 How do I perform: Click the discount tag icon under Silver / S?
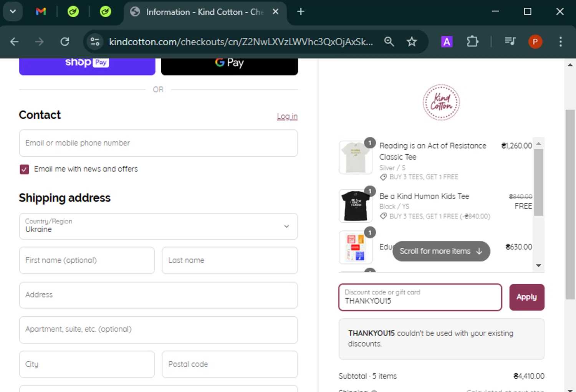pyautogui.click(x=383, y=177)
